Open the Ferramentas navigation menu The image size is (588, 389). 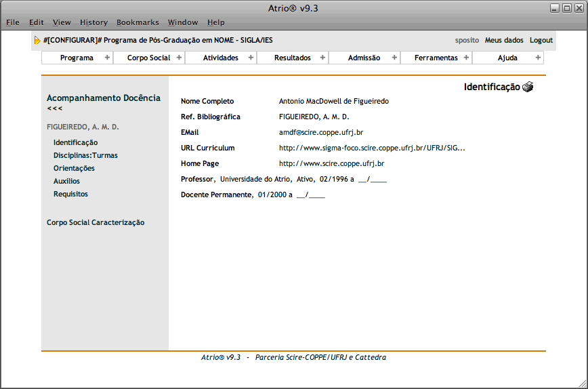[x=436, y=58]
